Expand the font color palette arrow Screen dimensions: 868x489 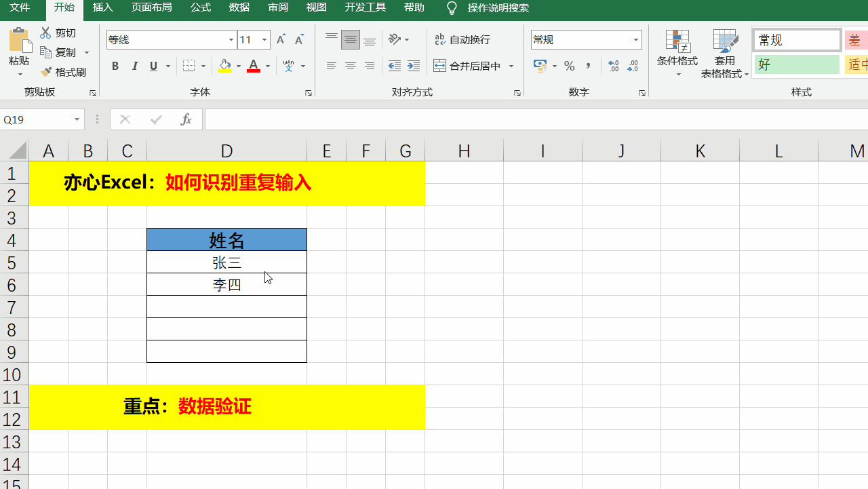267,66
